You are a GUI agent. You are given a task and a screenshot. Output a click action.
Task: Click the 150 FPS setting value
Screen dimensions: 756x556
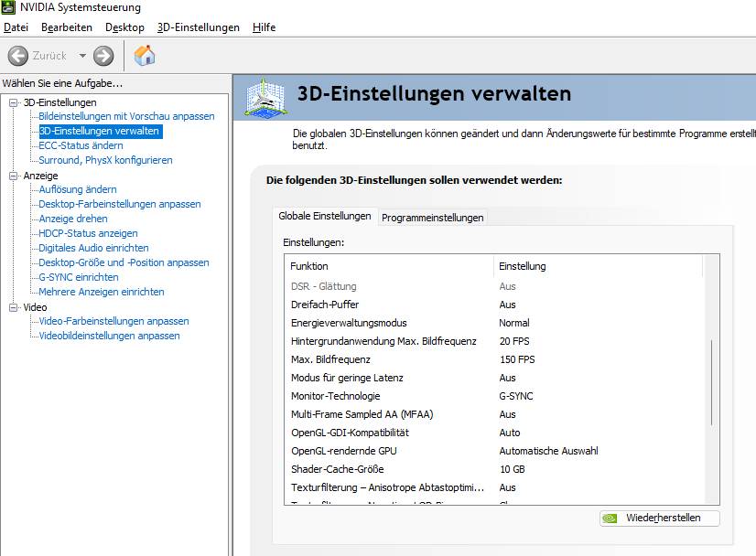(517, 359)
